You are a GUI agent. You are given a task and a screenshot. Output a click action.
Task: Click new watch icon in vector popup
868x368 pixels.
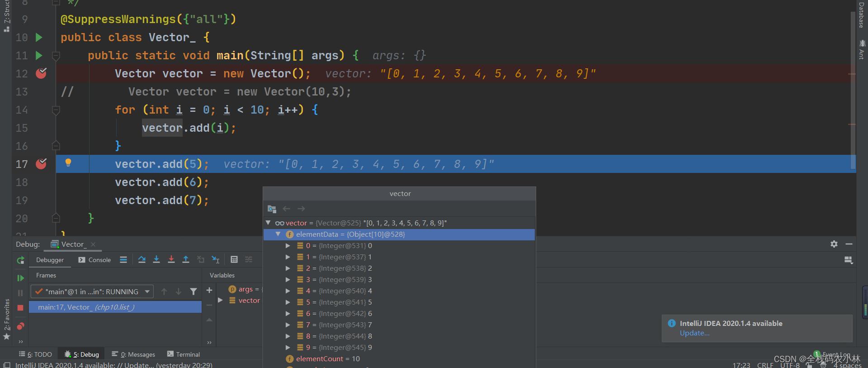[272, 209]
